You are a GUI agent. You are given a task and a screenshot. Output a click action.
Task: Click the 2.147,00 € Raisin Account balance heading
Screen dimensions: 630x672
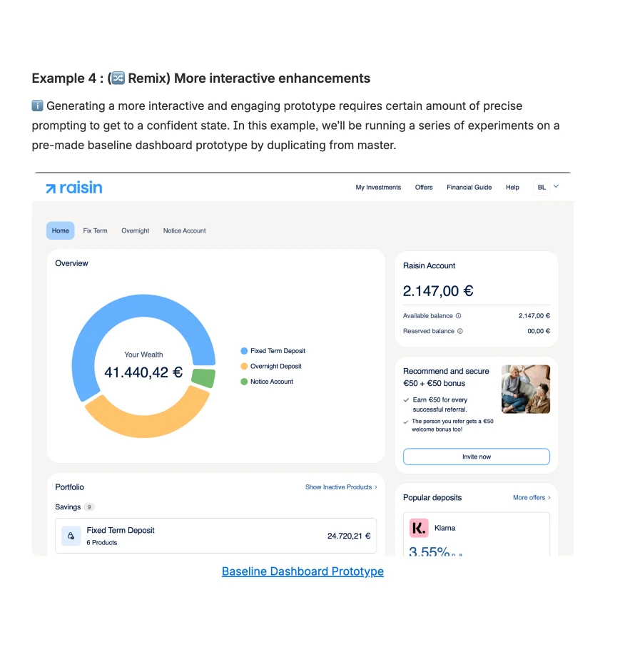pyautogui.click(x=438, y=291)
